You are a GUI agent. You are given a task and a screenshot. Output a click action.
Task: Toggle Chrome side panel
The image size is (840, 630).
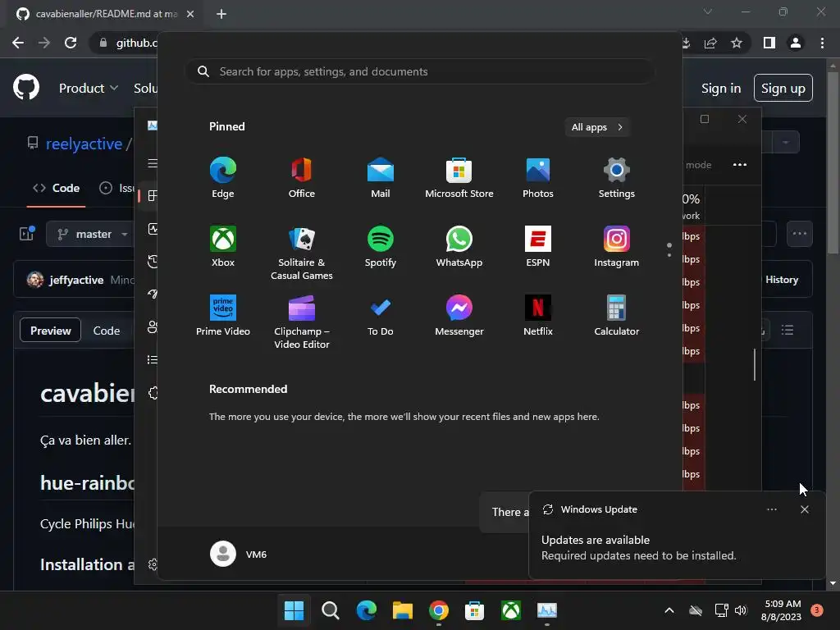coord(769,43)
